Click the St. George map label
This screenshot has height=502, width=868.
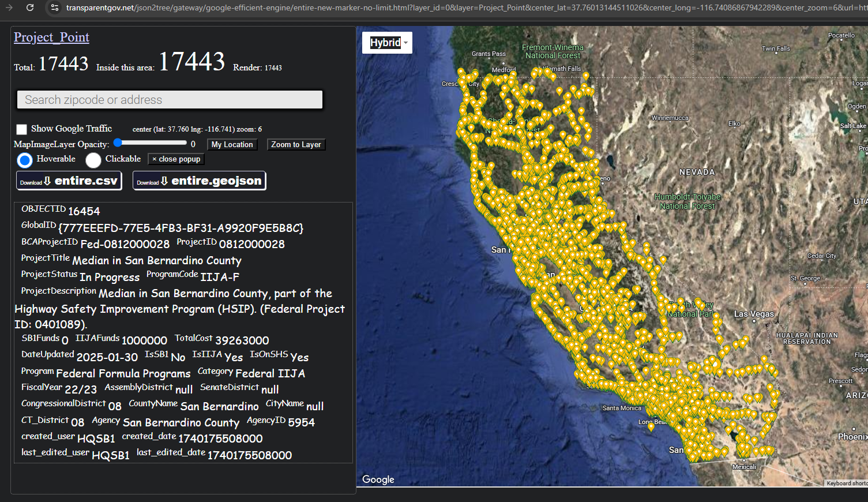805,278
